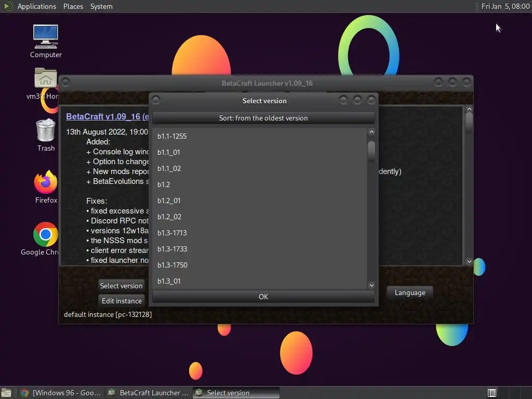Viewport: 532px width, 399px height.
Task: Click the workspace switcher icon in bottom panel
Action: 491,393
